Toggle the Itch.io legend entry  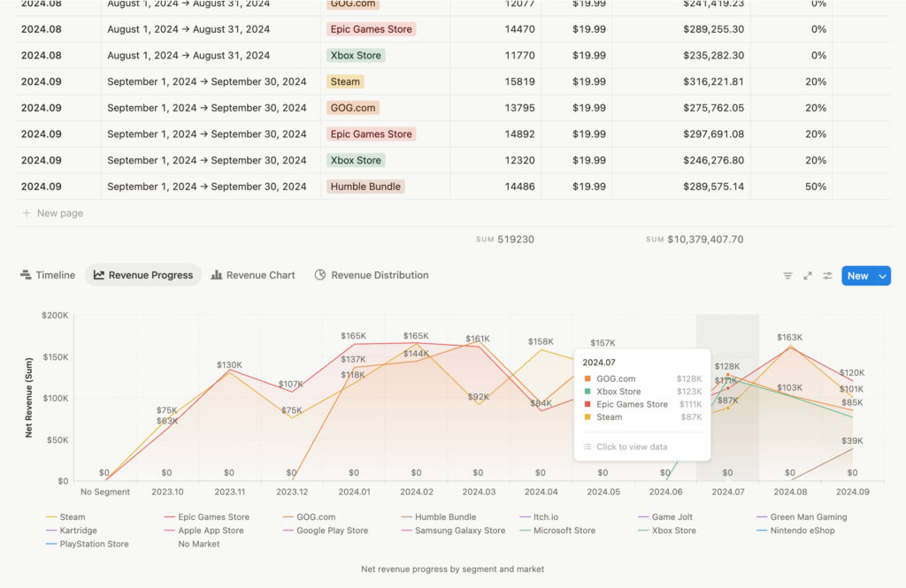pyautogui.click(x=539, y=517)
